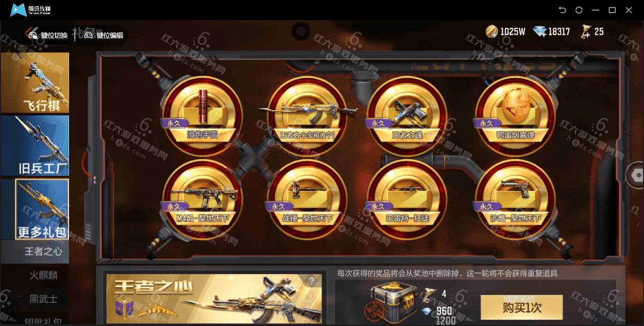The width and height of the screenshot is (644, 326).
Task: Choose the 战锤-獒世天下 reward icon
Action: point(307,199)
